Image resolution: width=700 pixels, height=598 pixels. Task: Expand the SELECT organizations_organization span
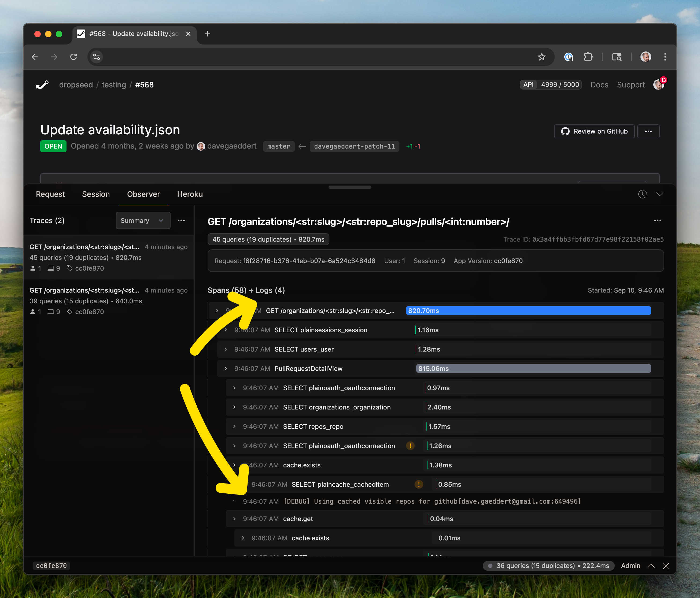(234, 407)
